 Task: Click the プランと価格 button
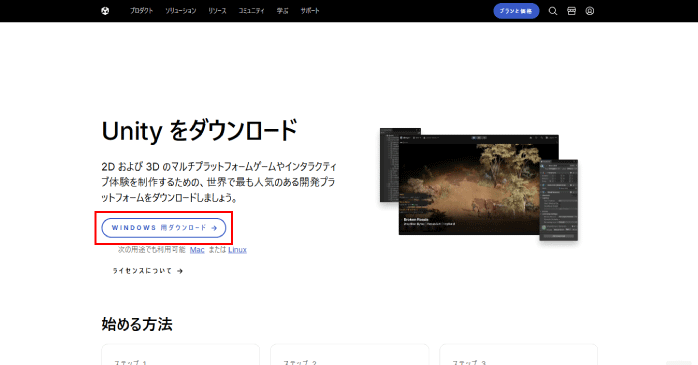[516, 11]
